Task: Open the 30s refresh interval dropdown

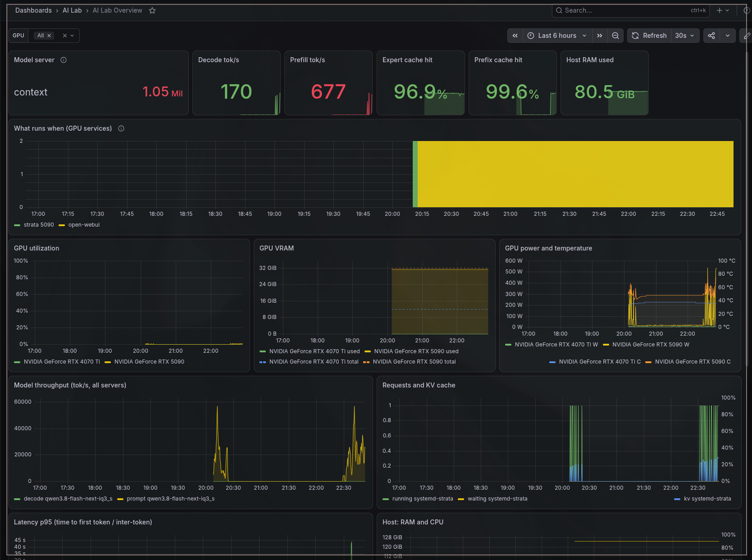Action: click(684, 36)
